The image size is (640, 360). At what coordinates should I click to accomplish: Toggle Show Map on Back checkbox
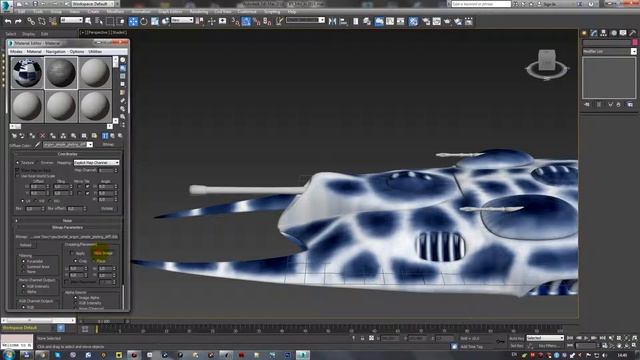pos(18,170)
